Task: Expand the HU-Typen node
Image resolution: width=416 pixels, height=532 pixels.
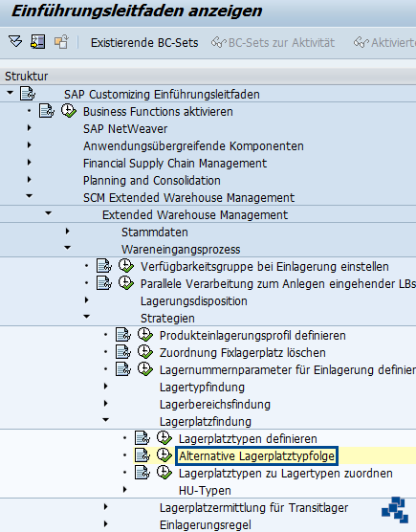Action: point(124,490)
